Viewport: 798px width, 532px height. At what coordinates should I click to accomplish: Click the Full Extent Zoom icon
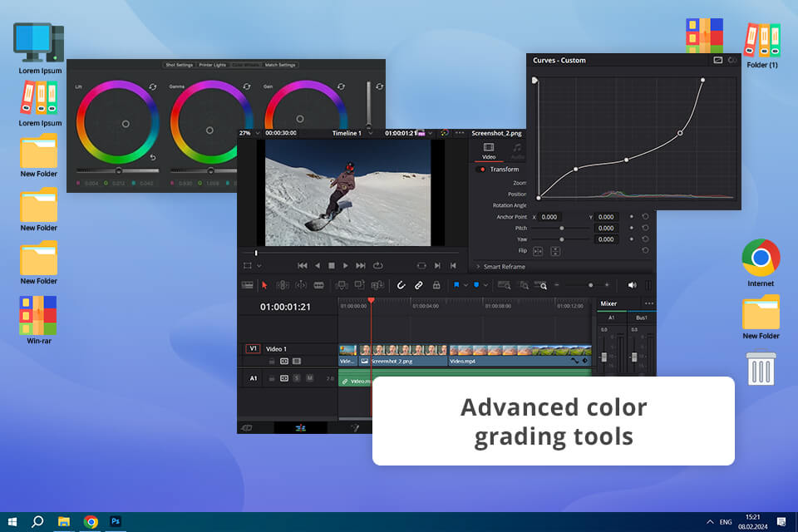(x=505, y=285)
